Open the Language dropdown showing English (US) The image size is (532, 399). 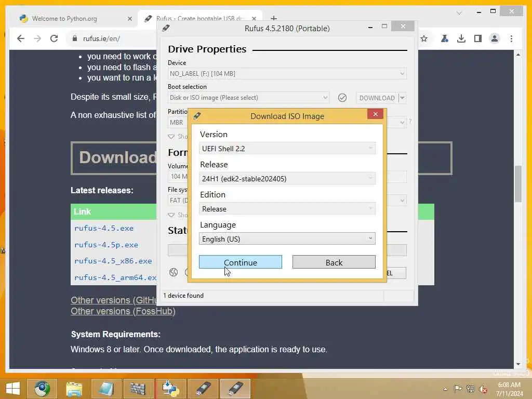click(287, 238)
